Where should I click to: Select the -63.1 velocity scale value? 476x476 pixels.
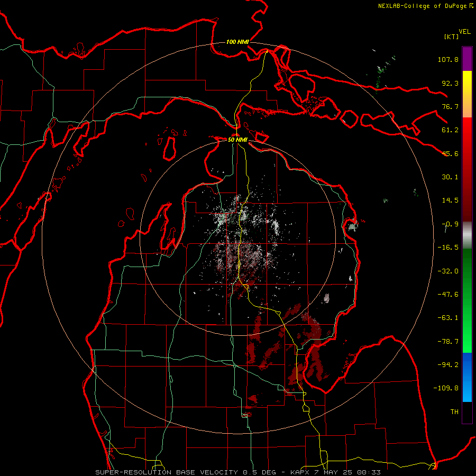point(448,318)
